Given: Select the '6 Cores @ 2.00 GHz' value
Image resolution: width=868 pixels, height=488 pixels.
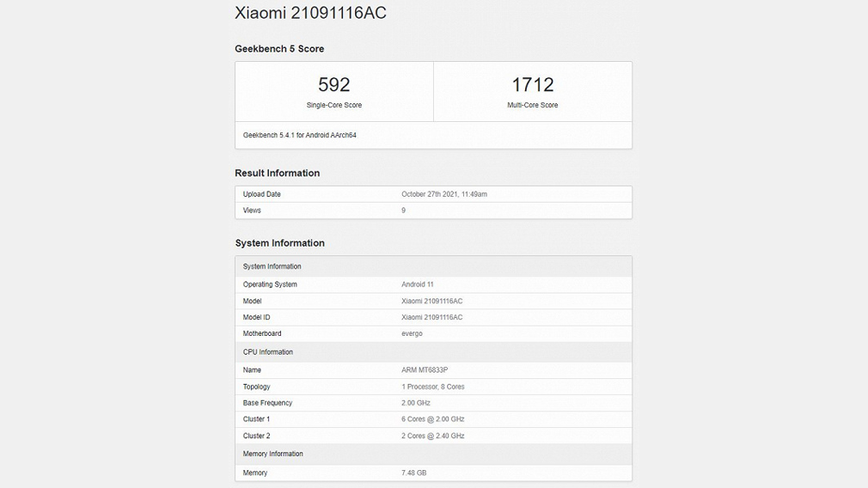Looking at the screenshot, I should pos(433,419).
